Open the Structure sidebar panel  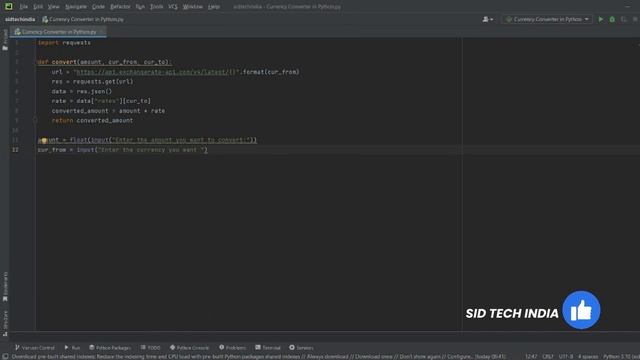[x=5, y=323]
